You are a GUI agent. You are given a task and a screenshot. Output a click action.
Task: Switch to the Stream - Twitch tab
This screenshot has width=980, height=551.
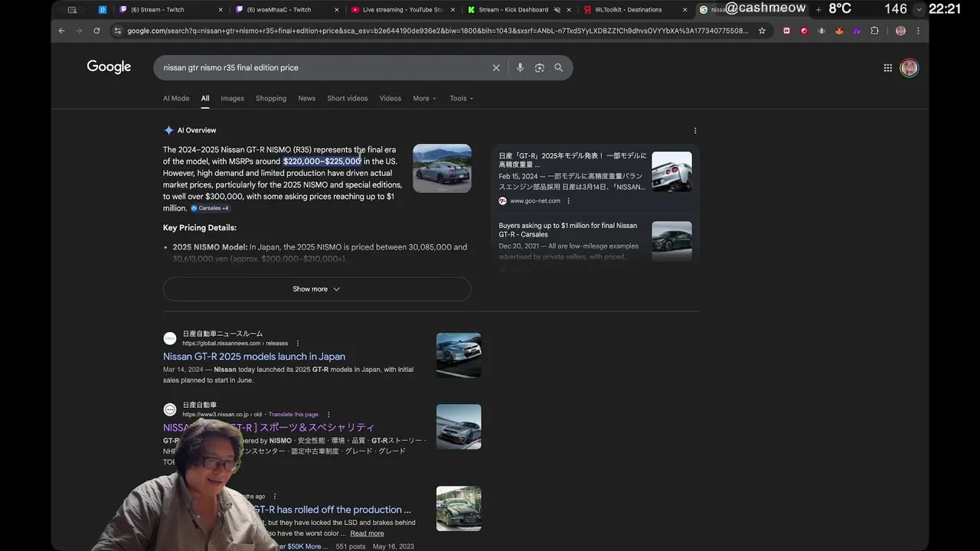168,10
